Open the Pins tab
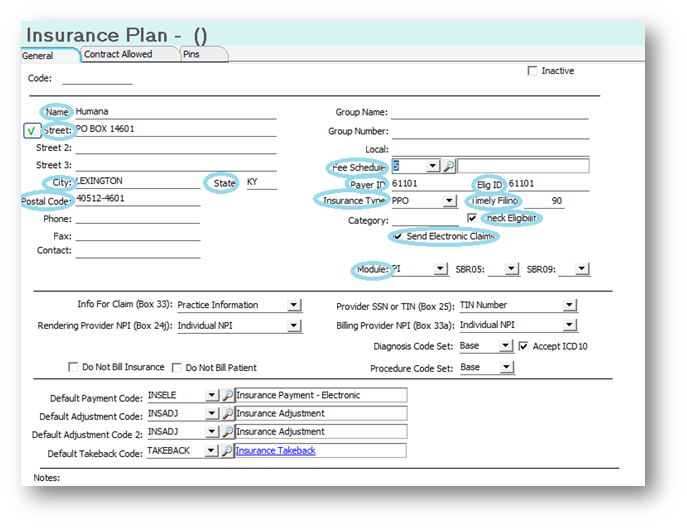The width and height of the screenshot is (687, 528). point(191,54)
